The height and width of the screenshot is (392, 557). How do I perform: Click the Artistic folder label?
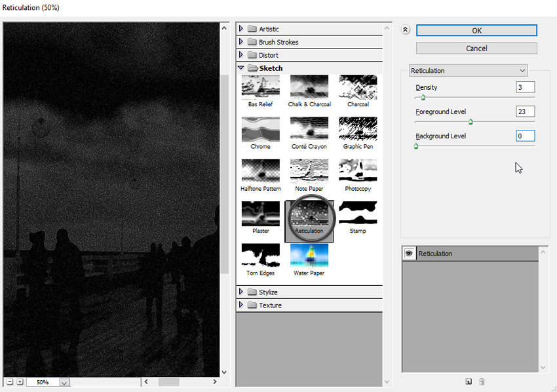269,29
